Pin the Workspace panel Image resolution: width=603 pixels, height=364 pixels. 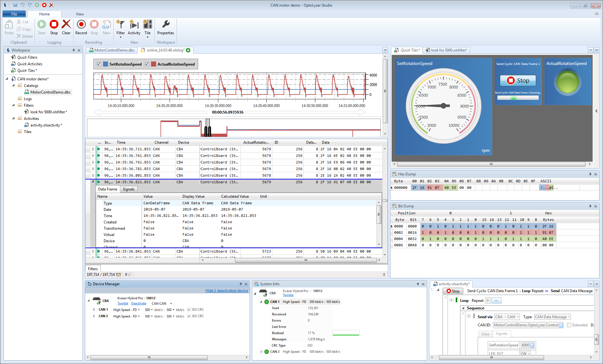point(73,50)
